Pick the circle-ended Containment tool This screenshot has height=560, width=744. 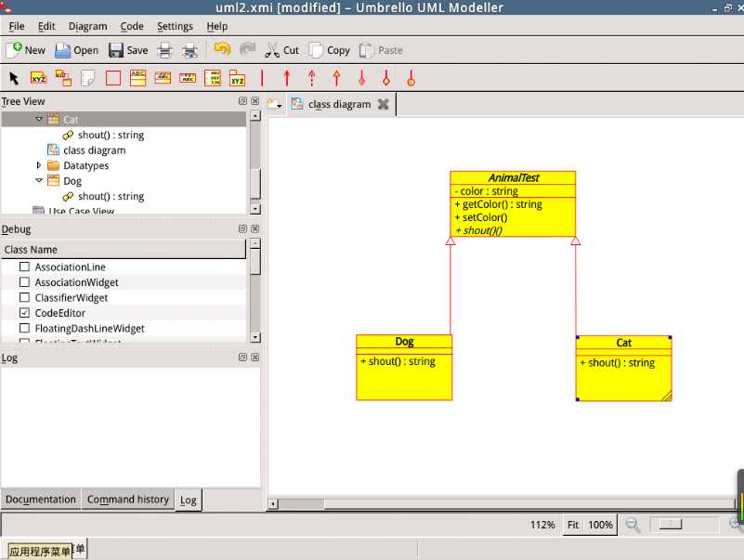tap(411, 78)
